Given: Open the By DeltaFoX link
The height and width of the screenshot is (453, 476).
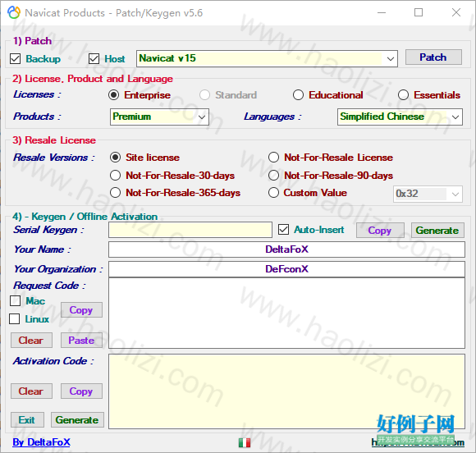Looking at the screenshot, I should 41,442.
